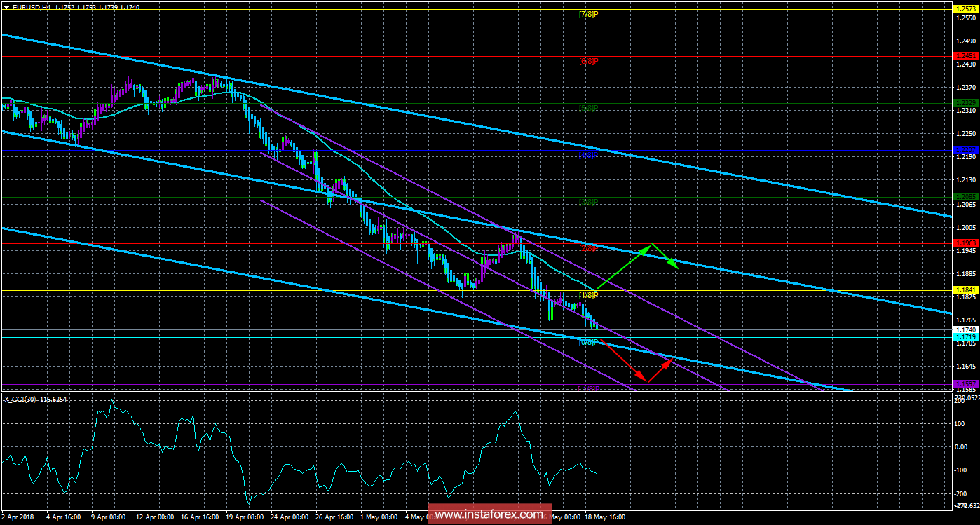
Task: Click the 1.2370 price scale value
Action: [x=965, y=88]
